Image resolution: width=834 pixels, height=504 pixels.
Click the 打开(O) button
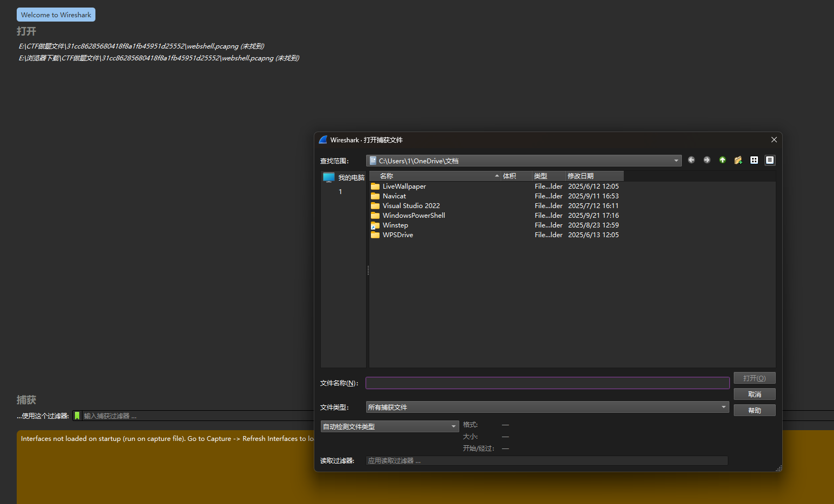coord(754,378)
